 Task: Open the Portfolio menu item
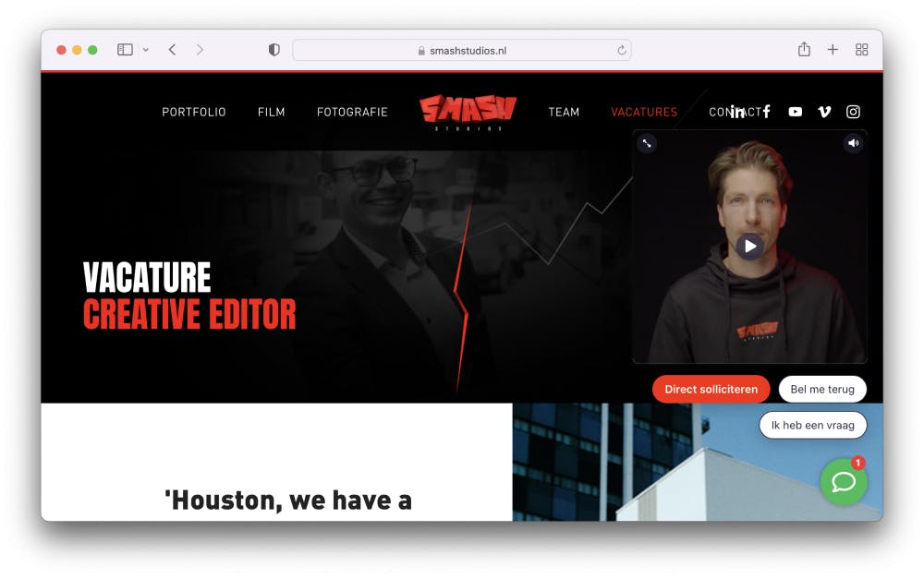click(194, 112)
